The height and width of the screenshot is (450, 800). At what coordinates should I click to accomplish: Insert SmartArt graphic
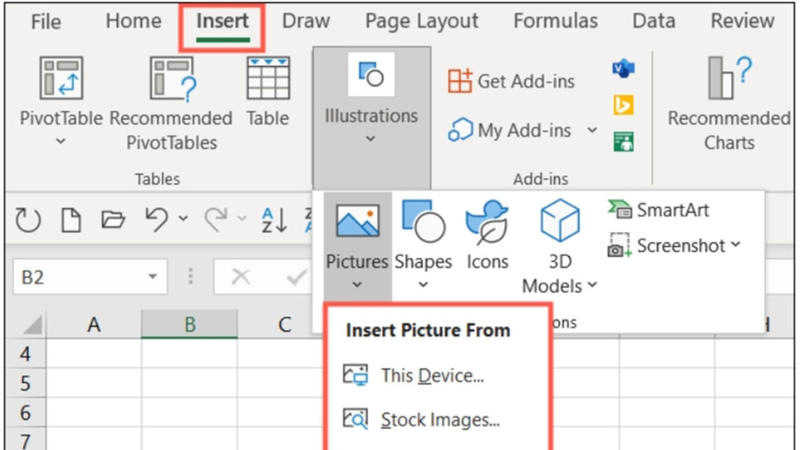point(659,210)
